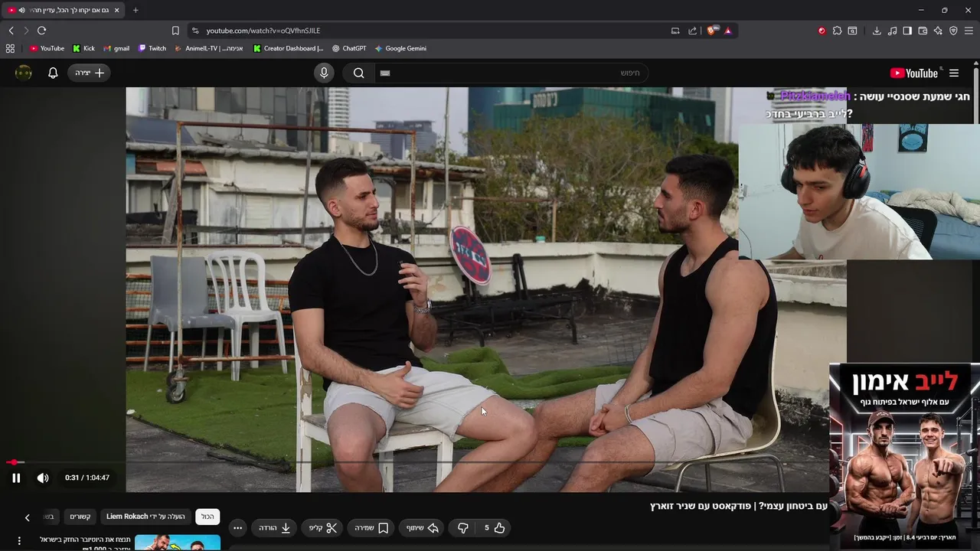Select the הכול filter chip
This screenshot has width=980, height=551.
207,517
